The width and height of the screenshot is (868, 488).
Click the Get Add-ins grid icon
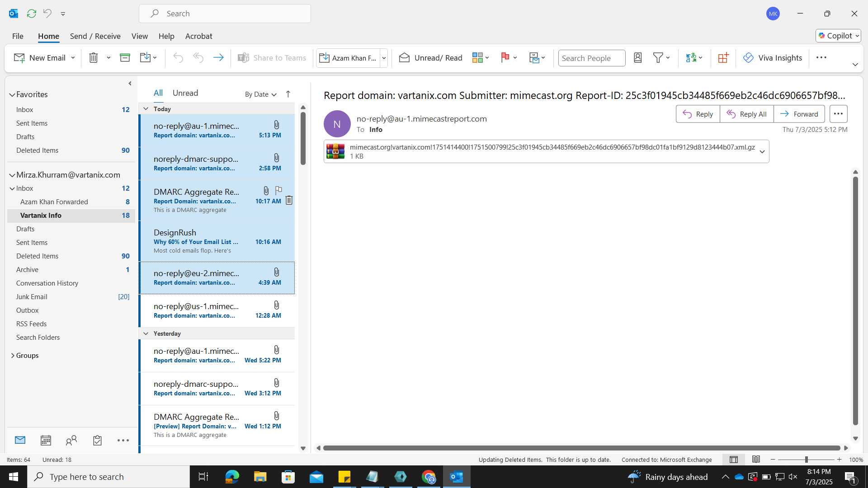click(x=723, y=58)
